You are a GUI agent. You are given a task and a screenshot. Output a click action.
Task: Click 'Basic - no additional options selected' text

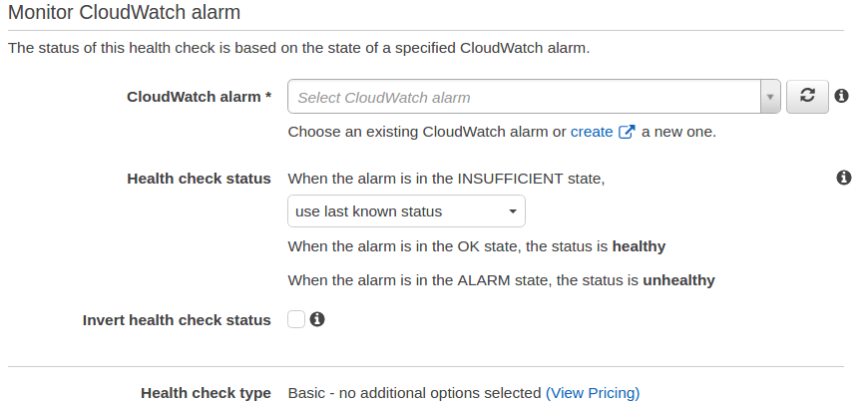point(414,393)
